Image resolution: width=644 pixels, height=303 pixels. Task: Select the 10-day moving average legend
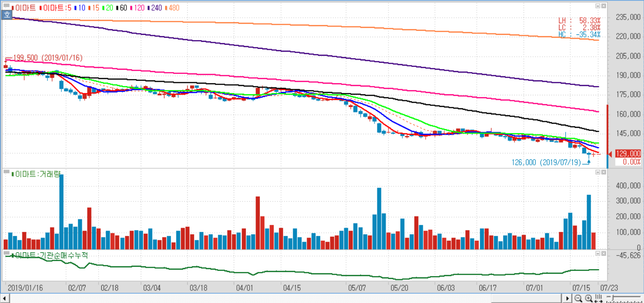(x=79, y=8)
